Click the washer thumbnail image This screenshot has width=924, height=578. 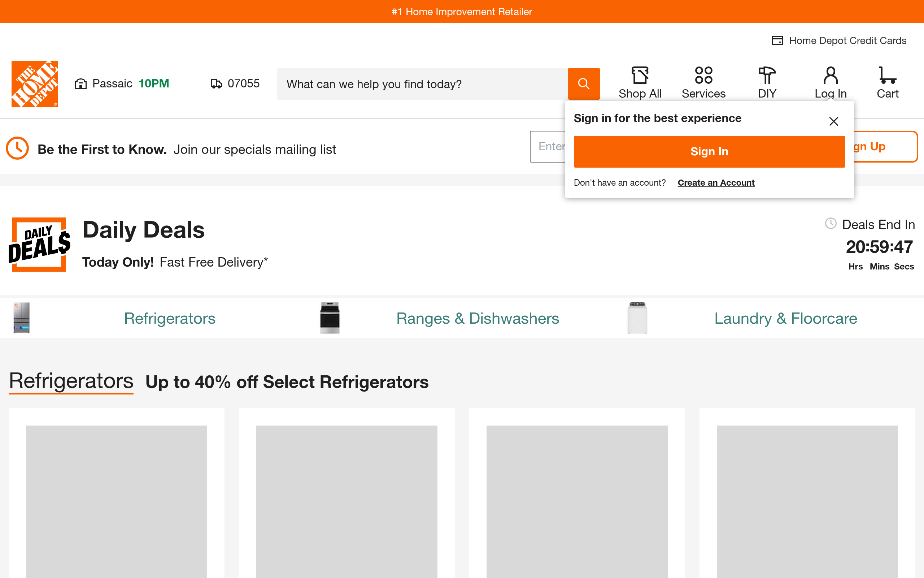click(637, 318)
